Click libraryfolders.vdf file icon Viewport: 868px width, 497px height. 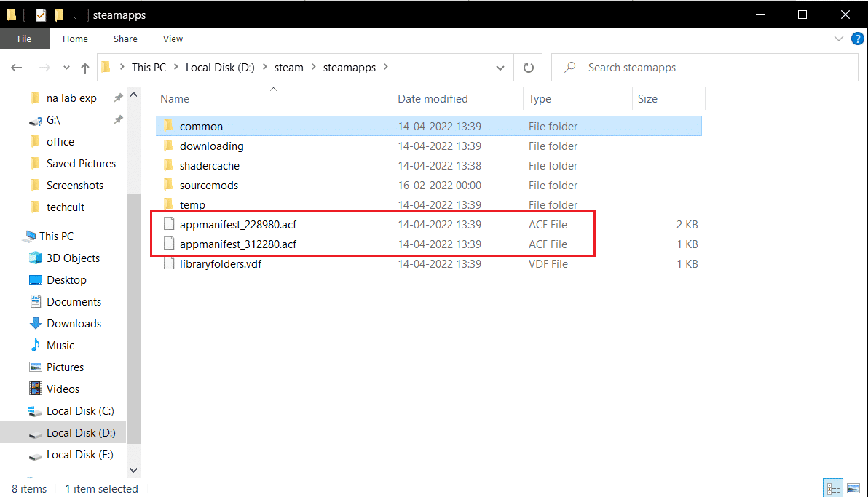click(x=169, y=263)
